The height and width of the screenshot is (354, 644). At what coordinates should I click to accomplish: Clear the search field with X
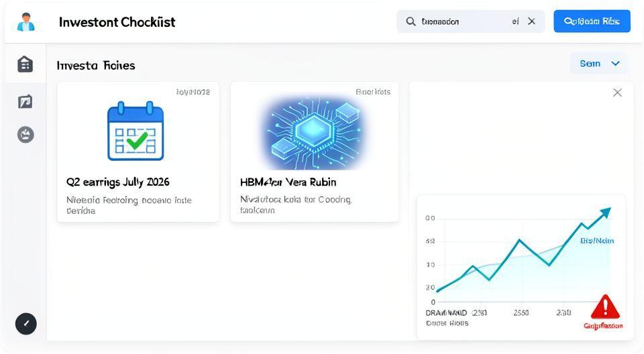[531, 21]
